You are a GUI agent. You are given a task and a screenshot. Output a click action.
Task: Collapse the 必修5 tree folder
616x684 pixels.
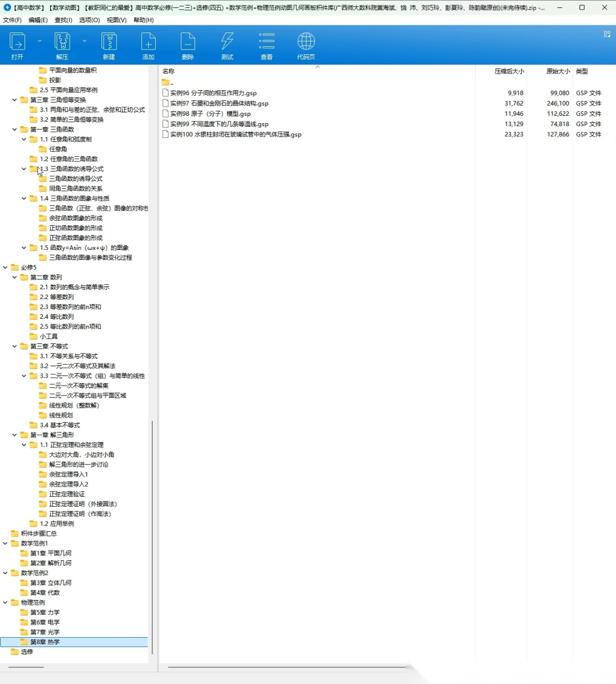click(6, 268)
